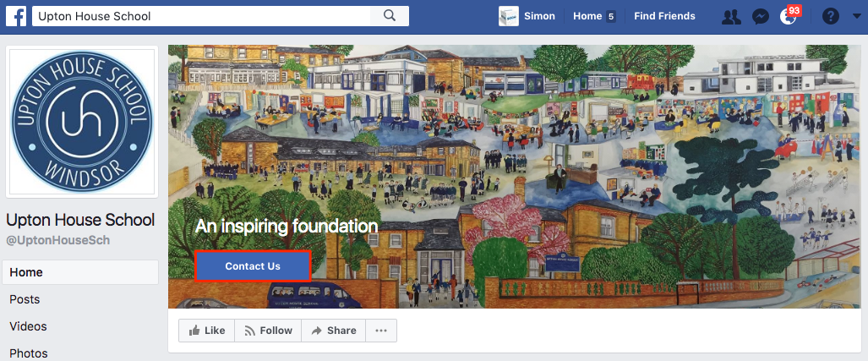Click the Facebook logo icon
The height and width of the screenshot is (361, 868).
pos(16,16)
